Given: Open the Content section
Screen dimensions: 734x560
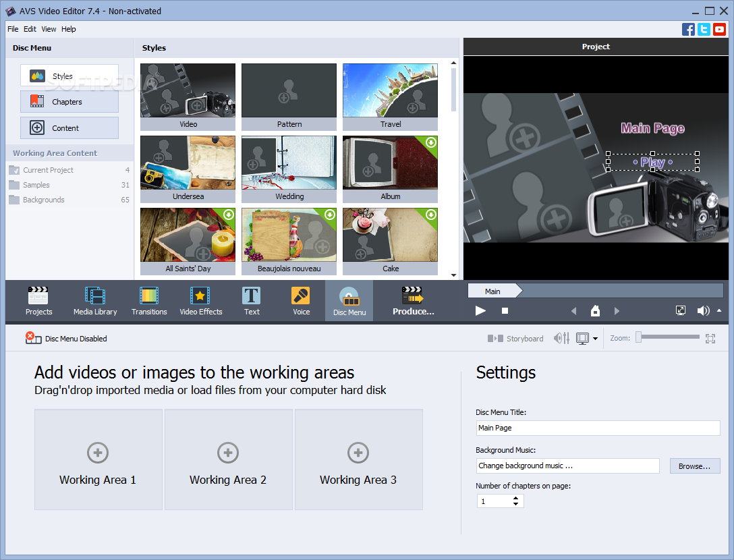Looking at the screenshot, I should (x=69, y=128).
